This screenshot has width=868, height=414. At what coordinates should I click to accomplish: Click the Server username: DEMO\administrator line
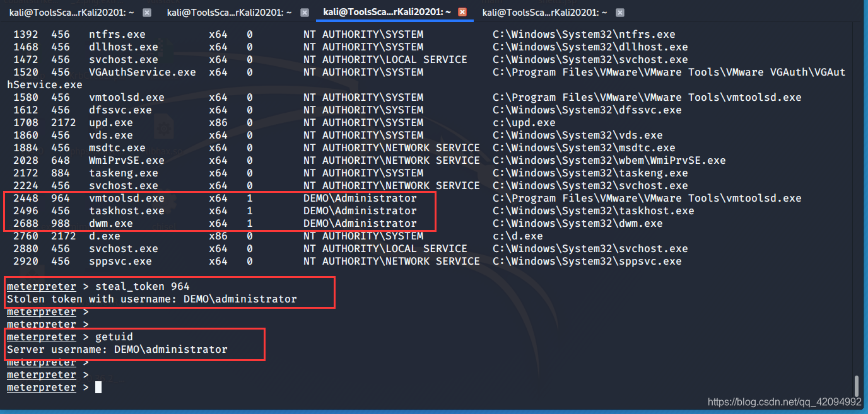[x=117, y=349]
